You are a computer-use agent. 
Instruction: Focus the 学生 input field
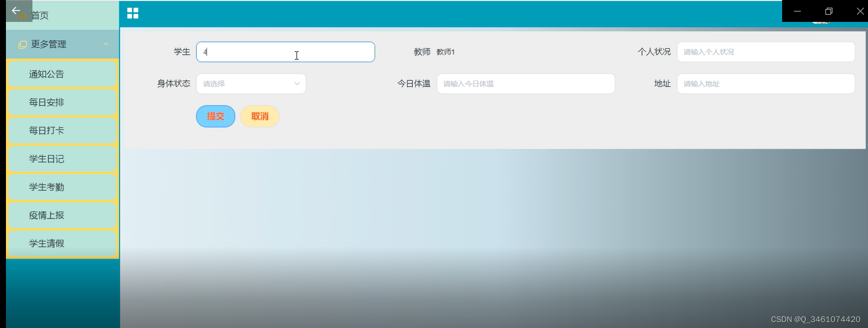[x=286, y=52]
